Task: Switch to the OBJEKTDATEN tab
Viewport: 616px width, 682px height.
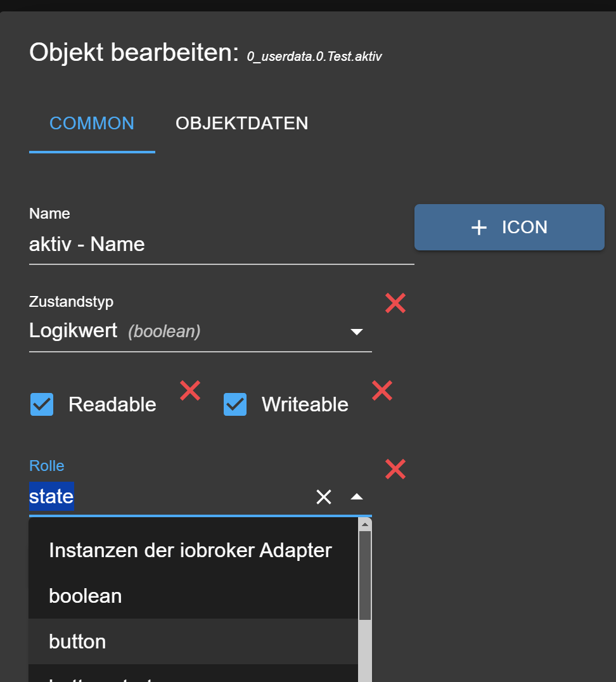Action: [242, 124]
